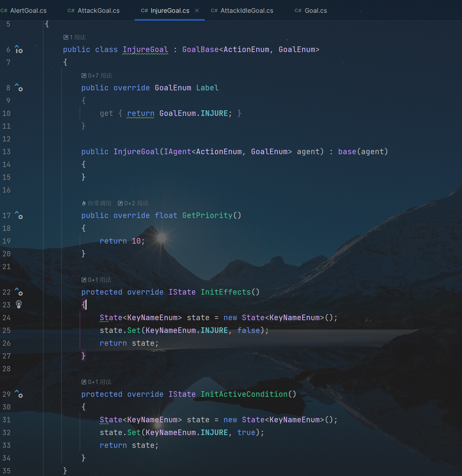The height and width of the screenshot is (476, 462).
Task: Click the '0+1 用法' hint above InitActiveCondition
Action: point(97,382)
